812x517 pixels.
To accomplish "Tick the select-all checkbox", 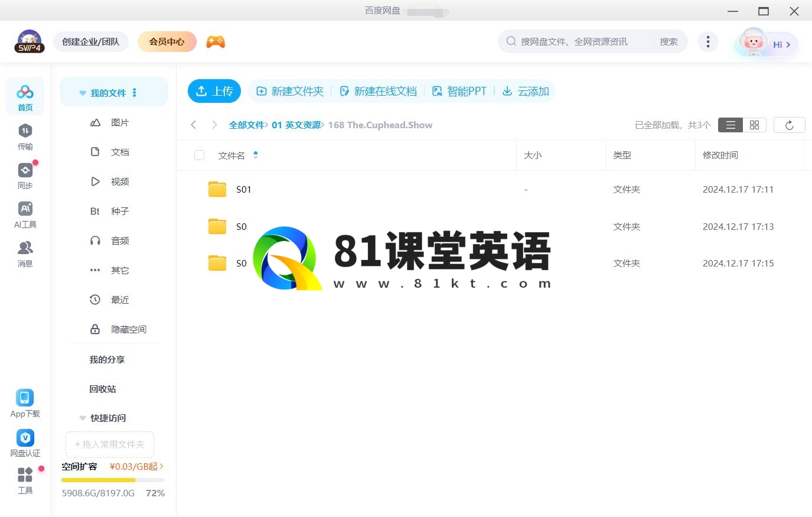I will coord(199,155).
